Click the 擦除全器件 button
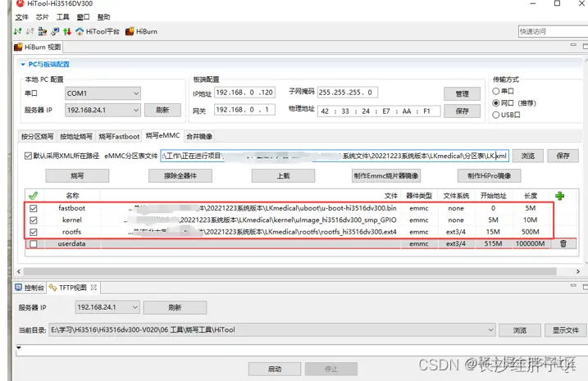This screenshot has width=588, height=381. (180, 175)
